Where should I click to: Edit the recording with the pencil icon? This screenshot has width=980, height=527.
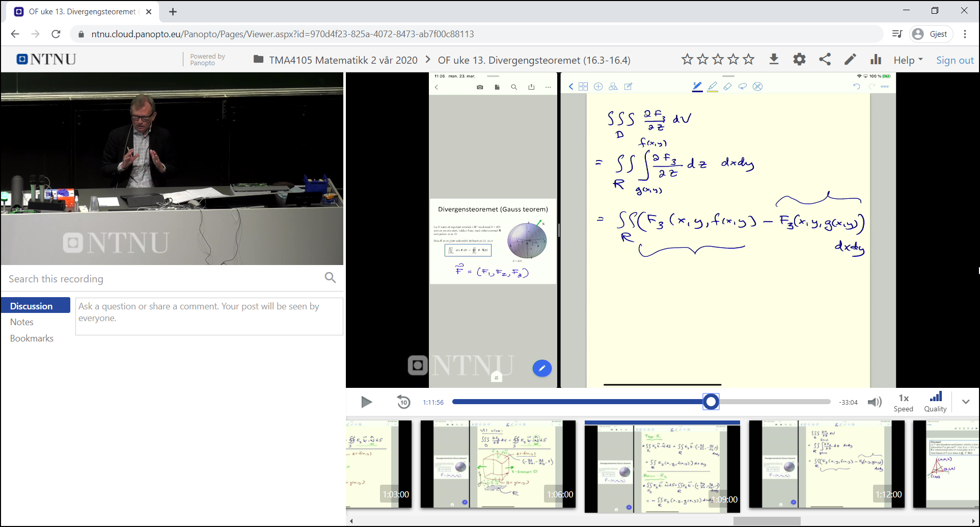tap(850, 60)
